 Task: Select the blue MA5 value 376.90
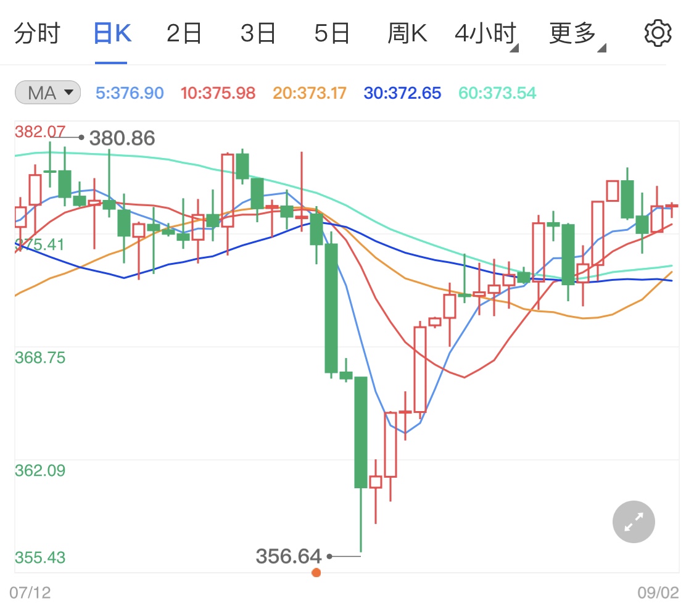point(129,93)
